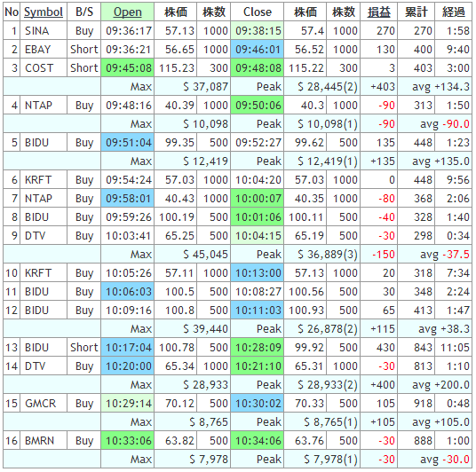The width and height of the screenshot is (476, 472).
Task: Click open time 09:51:04 for BIDU
Action: point(128,143)
